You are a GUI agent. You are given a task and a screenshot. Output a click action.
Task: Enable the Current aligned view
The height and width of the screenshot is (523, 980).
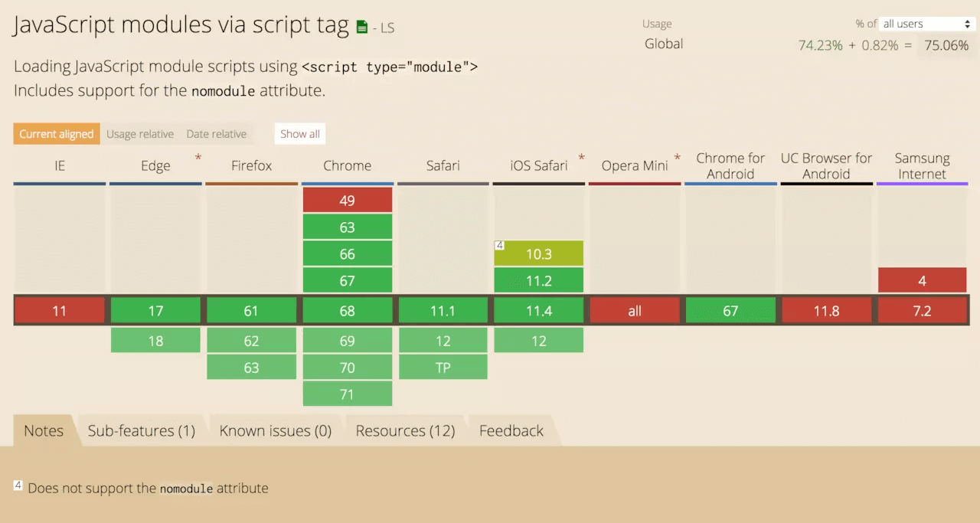(x=57, y=134)
